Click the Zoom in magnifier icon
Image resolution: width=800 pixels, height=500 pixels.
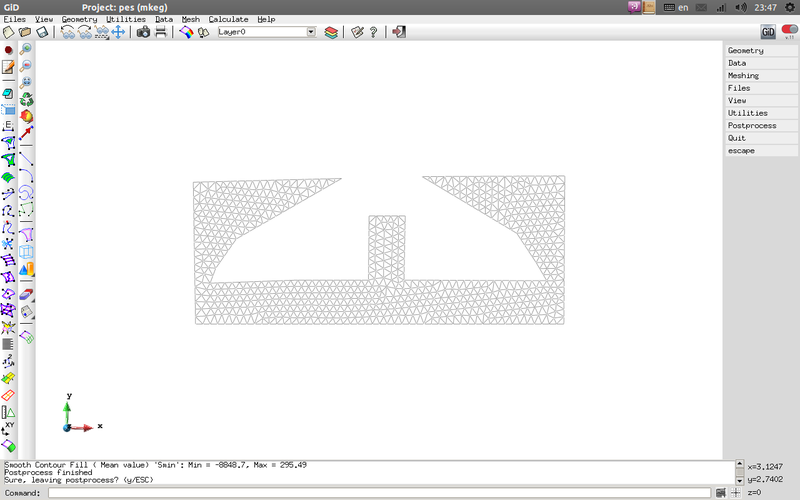[x=26, y=49]
